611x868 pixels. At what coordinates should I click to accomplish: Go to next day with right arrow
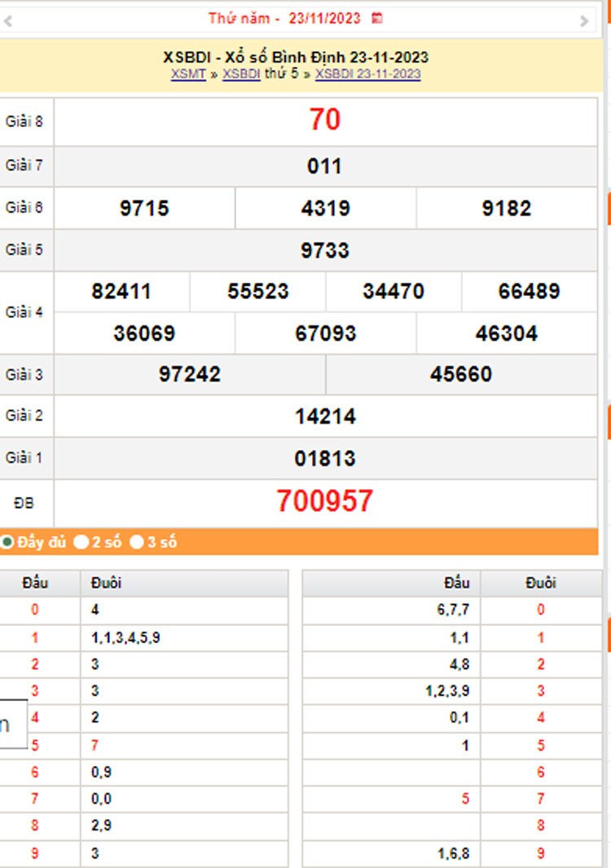coord(584,21)
